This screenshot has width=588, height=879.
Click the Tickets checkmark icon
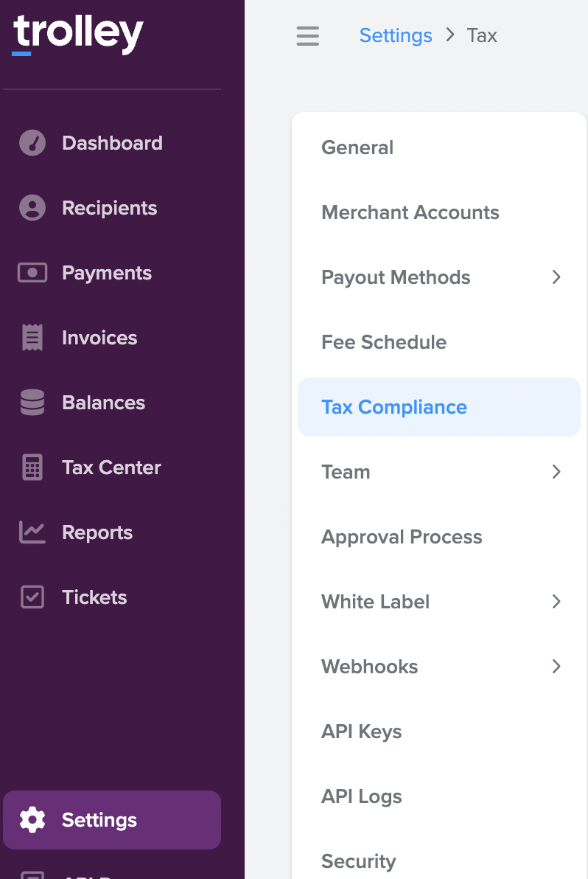point(32,597)
